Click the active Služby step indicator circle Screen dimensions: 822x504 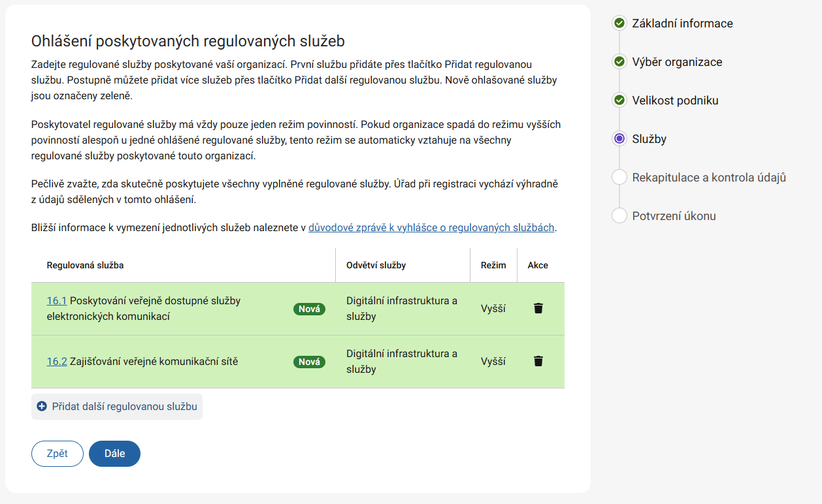(x=619, y=138)
